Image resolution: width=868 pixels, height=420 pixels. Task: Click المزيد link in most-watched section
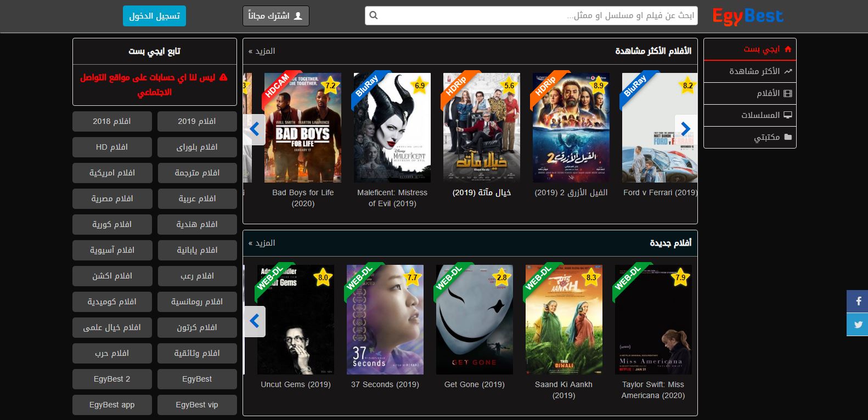click(262, 51)
